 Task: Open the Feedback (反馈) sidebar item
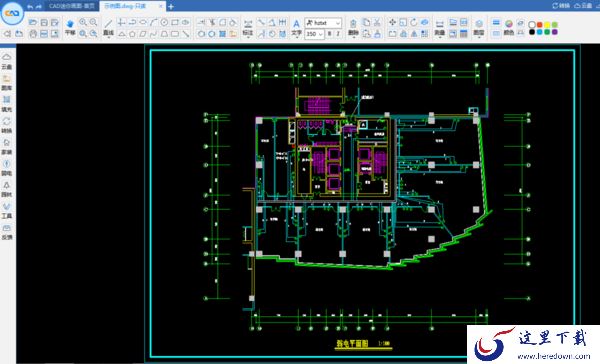7,232
